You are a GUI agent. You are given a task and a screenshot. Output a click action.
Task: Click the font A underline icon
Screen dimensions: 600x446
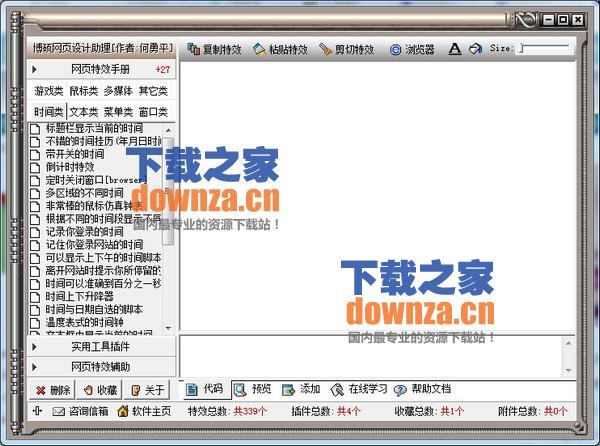coord(455,49)
